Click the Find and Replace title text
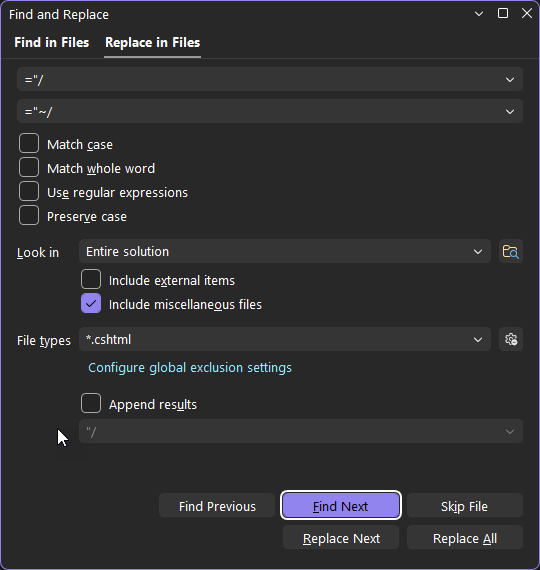 click(59, 15)
